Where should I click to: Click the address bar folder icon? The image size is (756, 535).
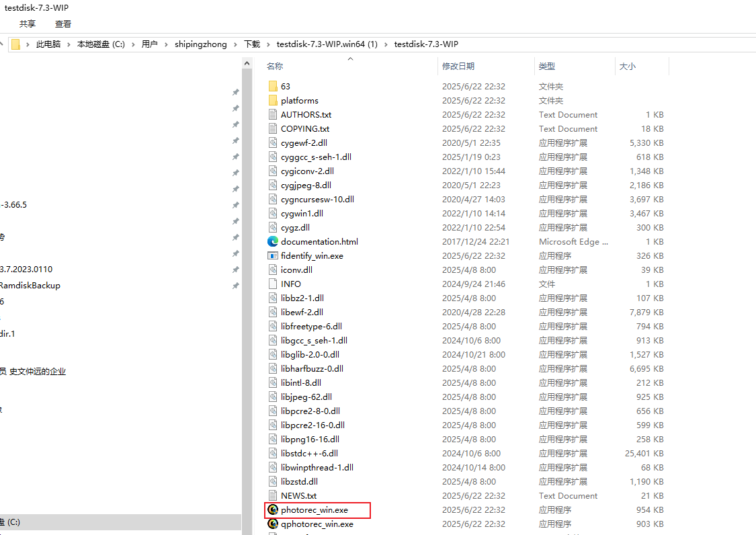tap(16, 44)
